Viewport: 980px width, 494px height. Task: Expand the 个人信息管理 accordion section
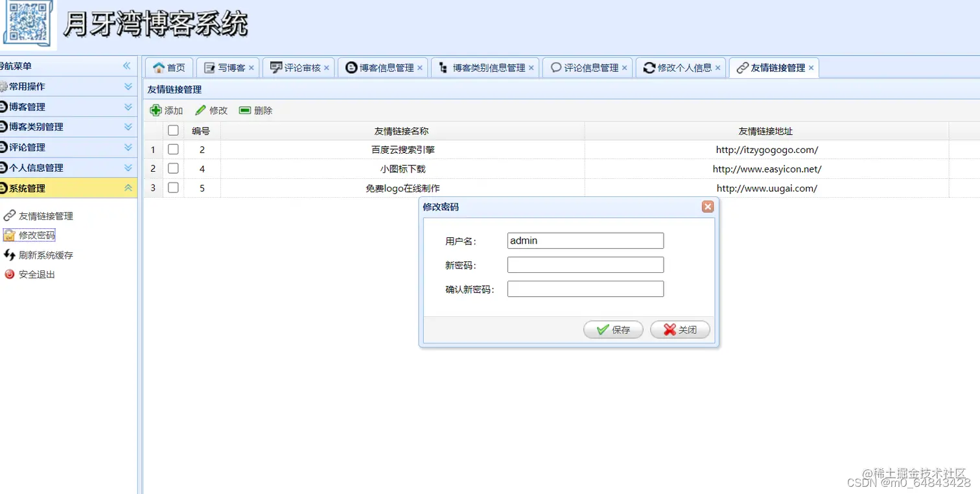click(128, 167)
